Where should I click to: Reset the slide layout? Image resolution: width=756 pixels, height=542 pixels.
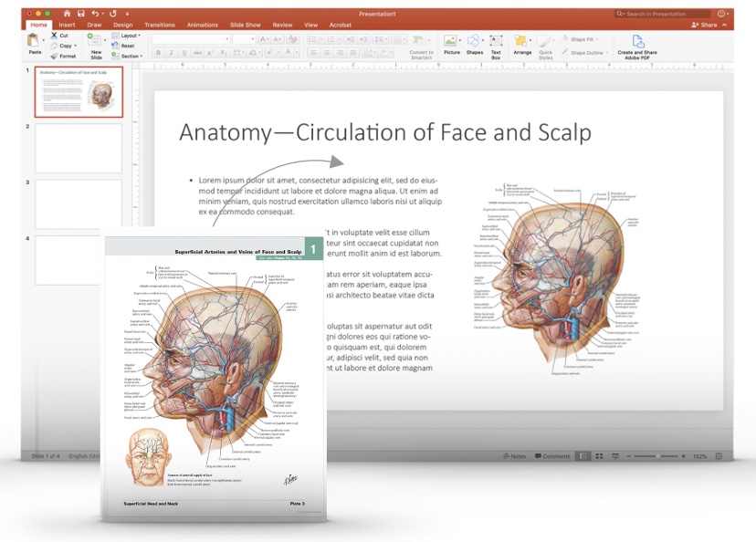pos(123,46)
